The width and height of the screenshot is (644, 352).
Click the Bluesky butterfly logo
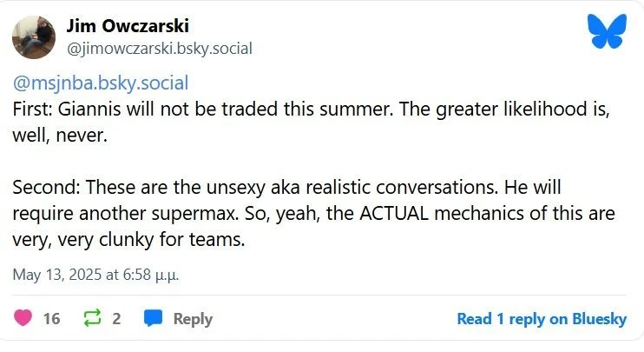607,31
